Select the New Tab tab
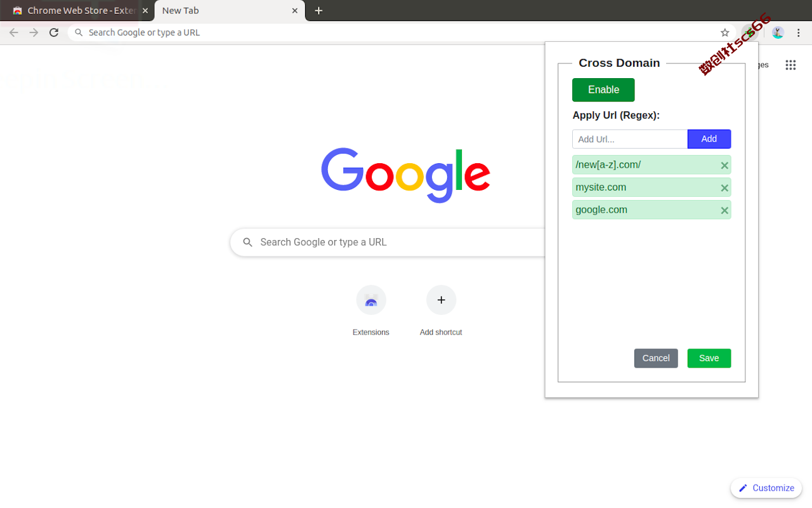This screenshot has height=508, width=812. 230,11
